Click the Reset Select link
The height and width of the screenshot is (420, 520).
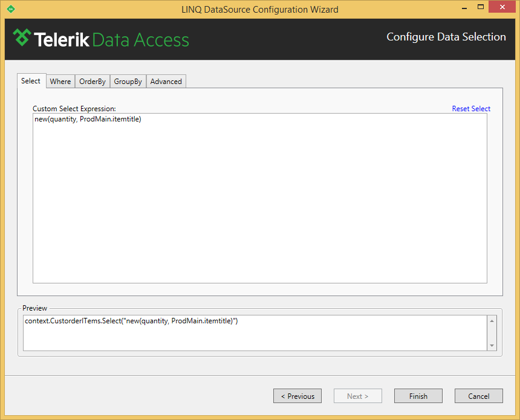tap(471, 109)
